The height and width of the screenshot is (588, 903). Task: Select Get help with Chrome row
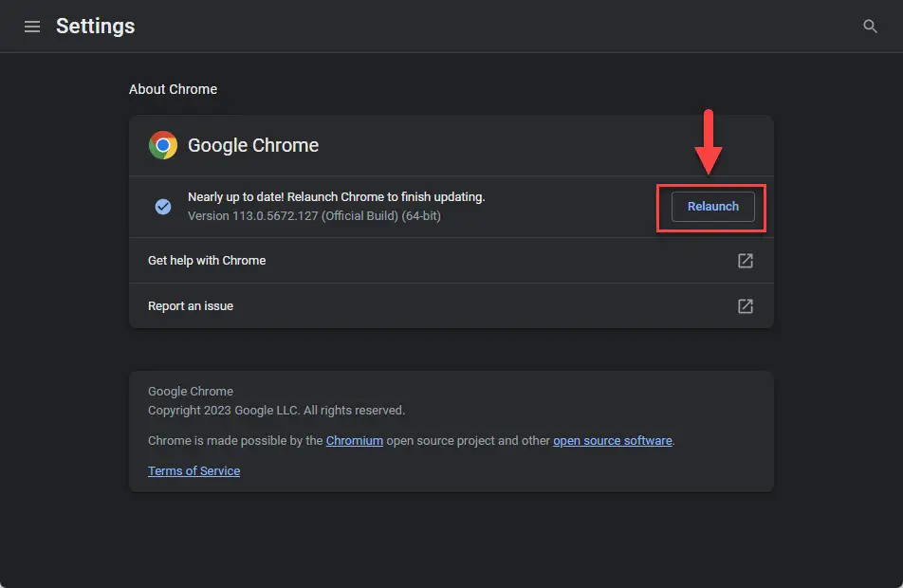451,260
